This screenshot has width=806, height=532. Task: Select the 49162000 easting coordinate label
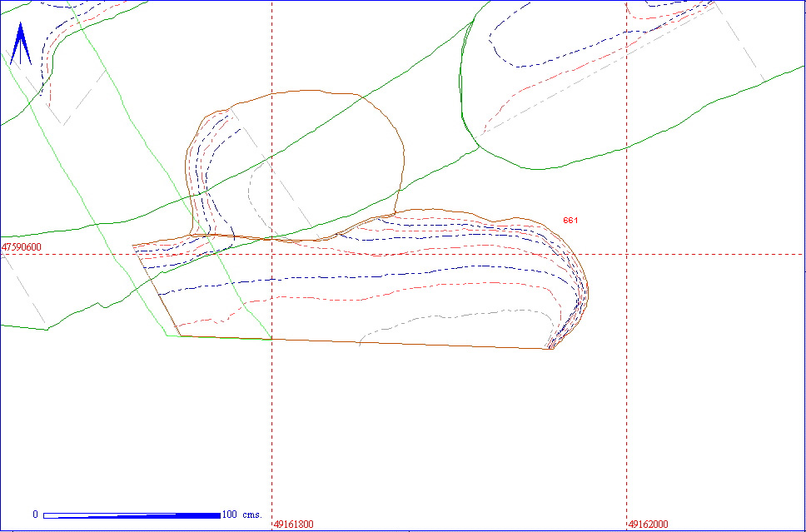tap(648, 525)
